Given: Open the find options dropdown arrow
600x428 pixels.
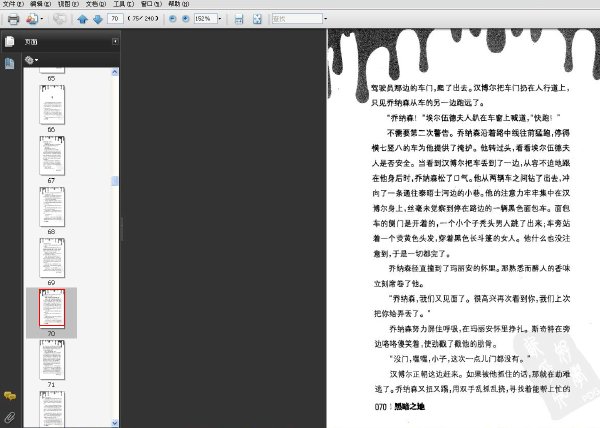Looking at the screenshot, I should tap(326, 18).
